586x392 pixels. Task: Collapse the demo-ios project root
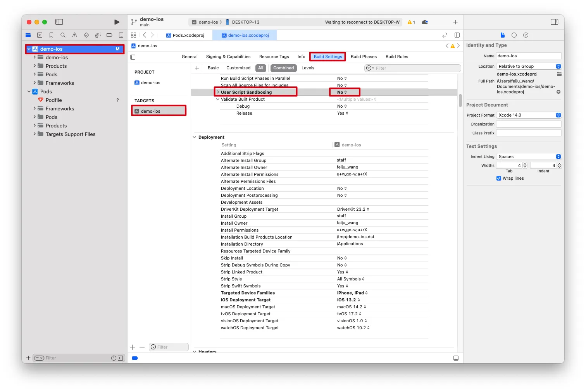29,49
